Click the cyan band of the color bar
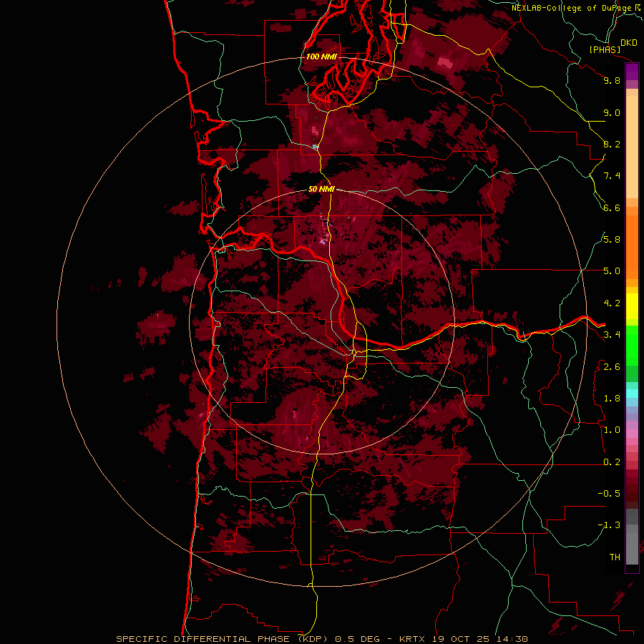 [632, 393]
